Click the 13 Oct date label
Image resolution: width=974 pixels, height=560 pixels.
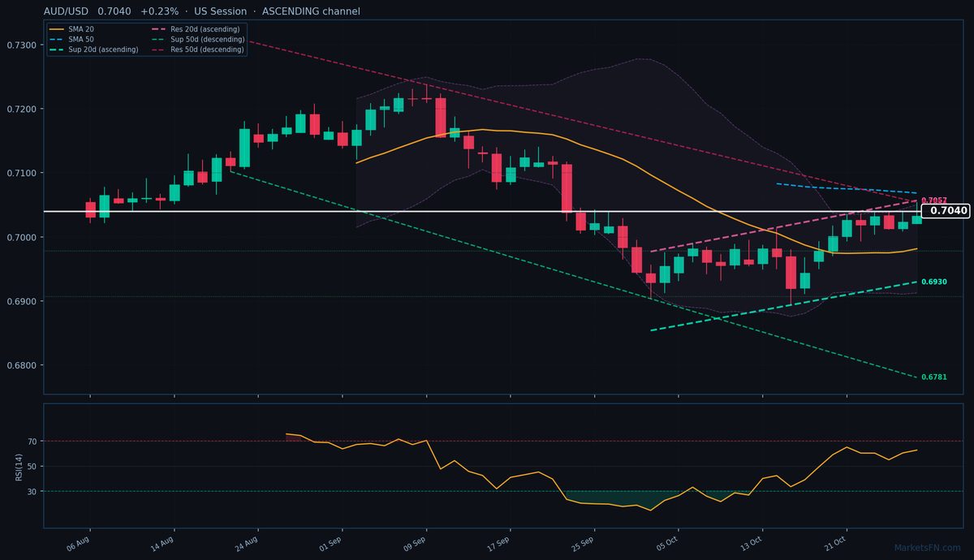tap(752, 543)
